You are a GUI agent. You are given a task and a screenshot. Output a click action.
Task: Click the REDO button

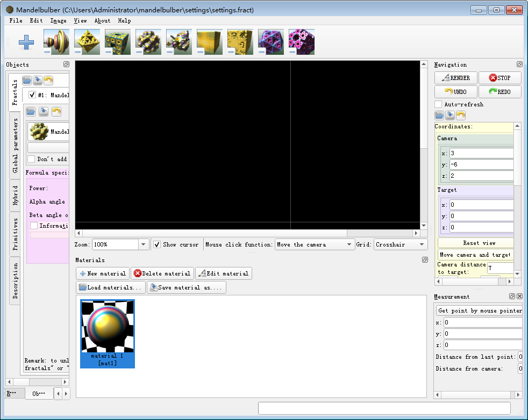(x=500, y=91)
